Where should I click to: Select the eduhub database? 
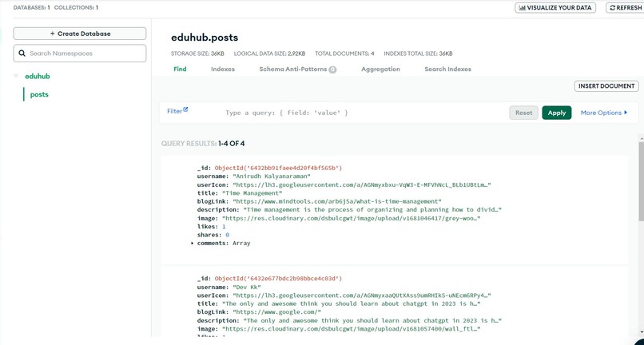[x=38, y=77]
